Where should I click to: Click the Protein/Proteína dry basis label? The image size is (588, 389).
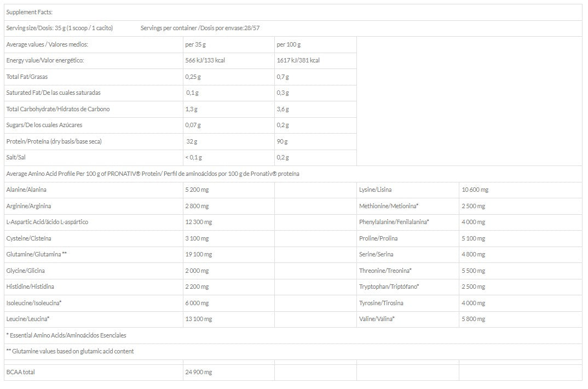54,141
